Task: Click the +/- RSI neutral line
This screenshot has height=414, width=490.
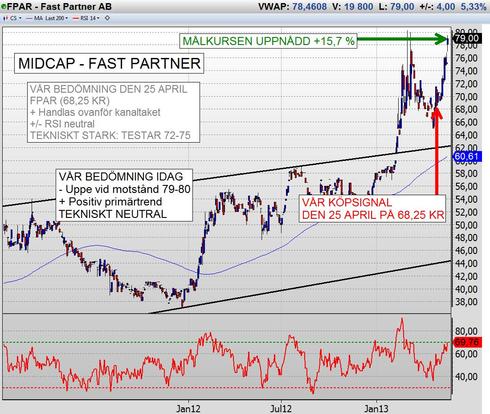Action: pyautogui.click(x=62, y=124)
